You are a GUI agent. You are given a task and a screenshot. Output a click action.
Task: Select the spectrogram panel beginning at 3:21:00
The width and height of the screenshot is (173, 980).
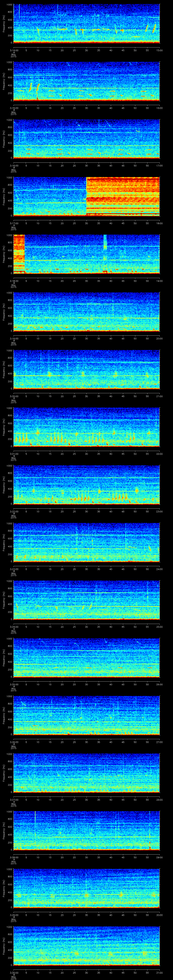point(87,427)
